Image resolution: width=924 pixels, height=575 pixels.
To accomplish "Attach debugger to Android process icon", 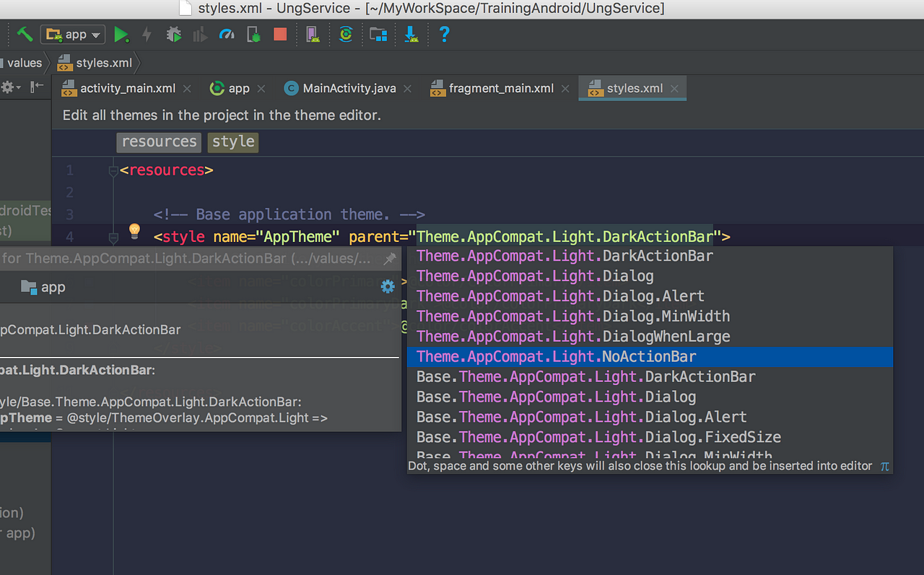I will (253, 34).
